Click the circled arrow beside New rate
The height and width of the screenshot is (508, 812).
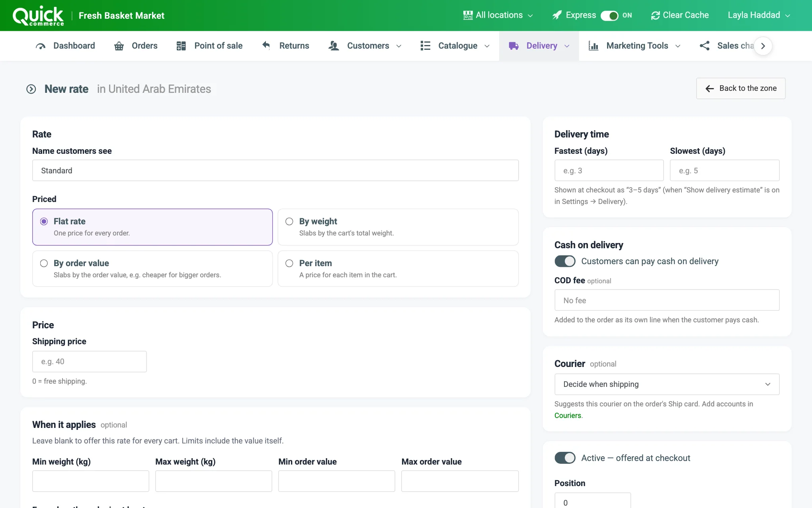(31, 89)
